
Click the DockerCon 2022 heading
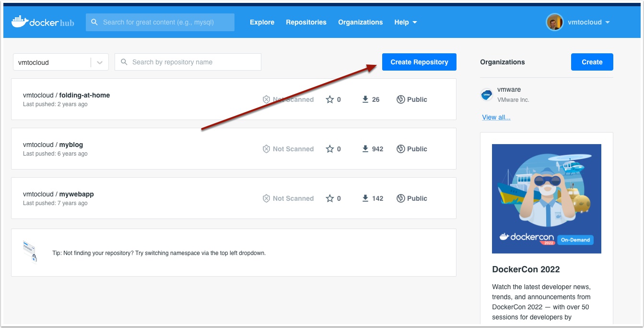[x=526, y=269]
